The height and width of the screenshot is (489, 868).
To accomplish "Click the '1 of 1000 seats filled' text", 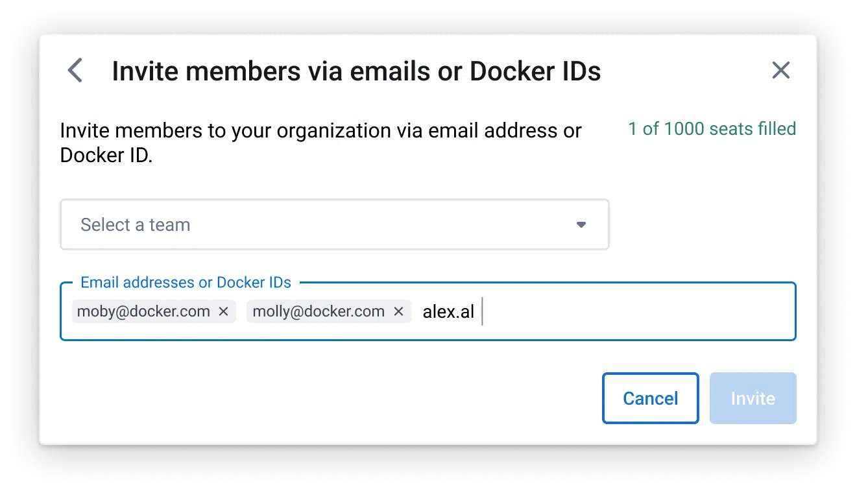I will pyautogui.click(x=712, y=129).
